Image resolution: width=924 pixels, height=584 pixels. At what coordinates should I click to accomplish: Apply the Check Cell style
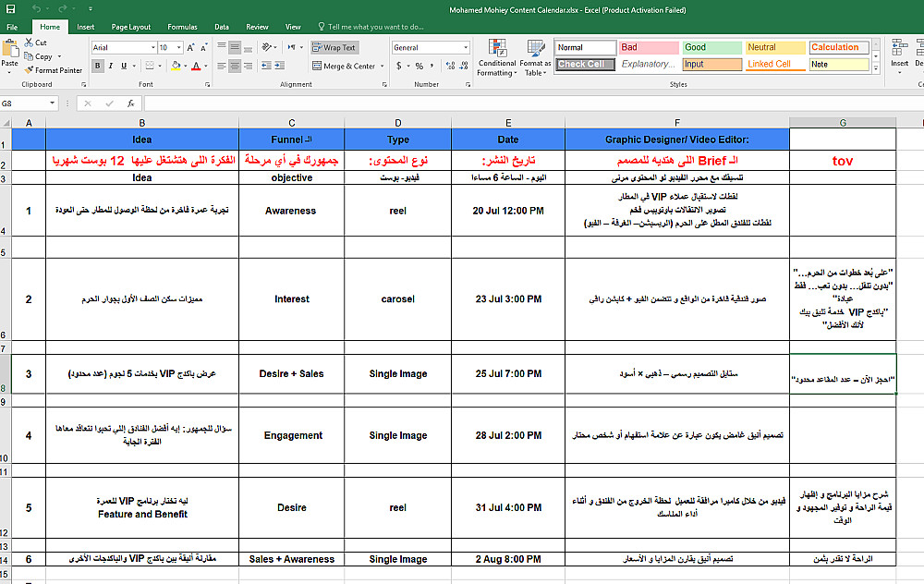coord(585,65)
